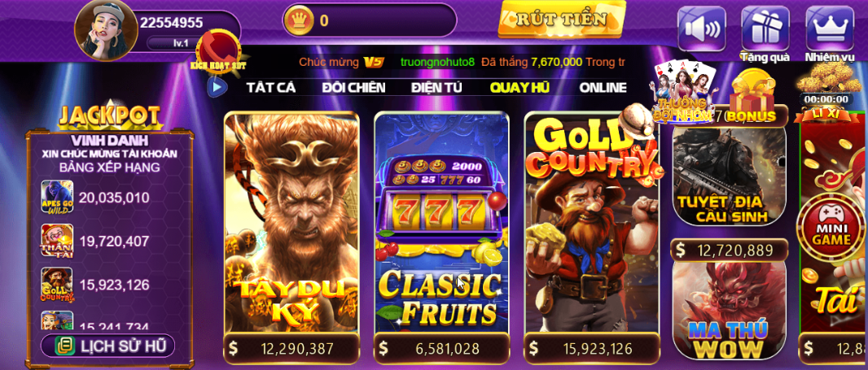Open the Bonus gift box icon

752,99
